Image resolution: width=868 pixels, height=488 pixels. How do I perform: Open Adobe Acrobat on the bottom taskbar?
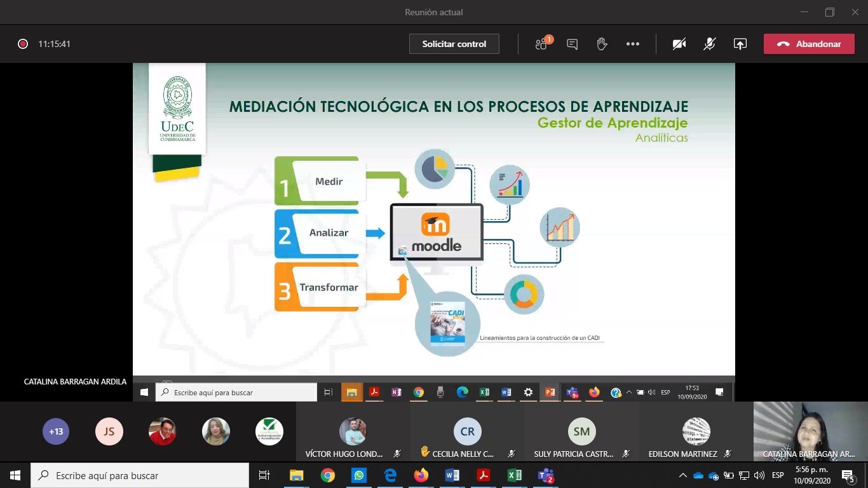(x=484, y=475)
